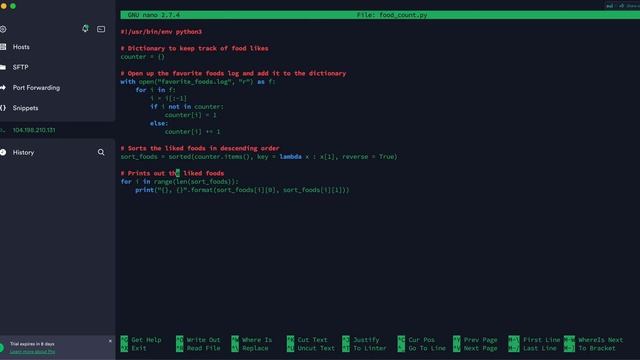Click 'Last Line' in the nano shortcut bar
The image size is (640, 360).
532,348
